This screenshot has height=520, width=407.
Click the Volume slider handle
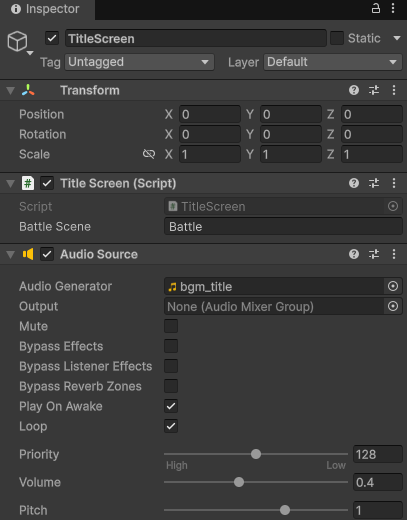(239, 482)
